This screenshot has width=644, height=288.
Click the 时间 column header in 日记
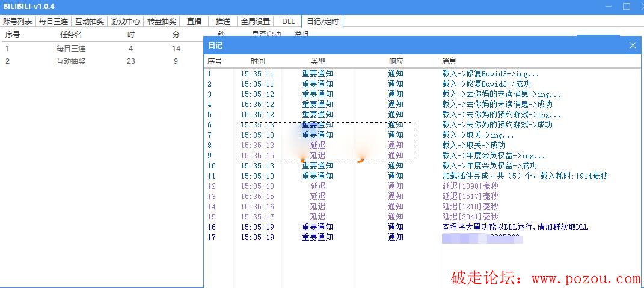pos(258,61)
